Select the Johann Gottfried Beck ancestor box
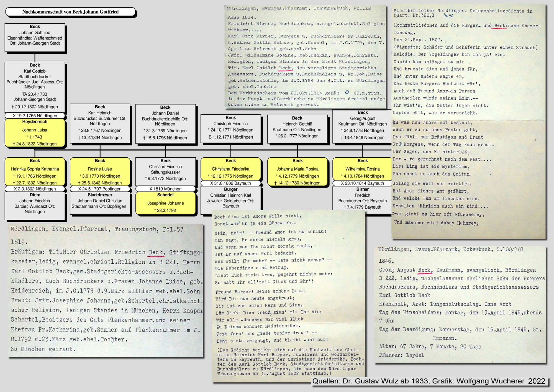Image resolution: width=554 pixels, height=392 pixels. tap(35, 38)
